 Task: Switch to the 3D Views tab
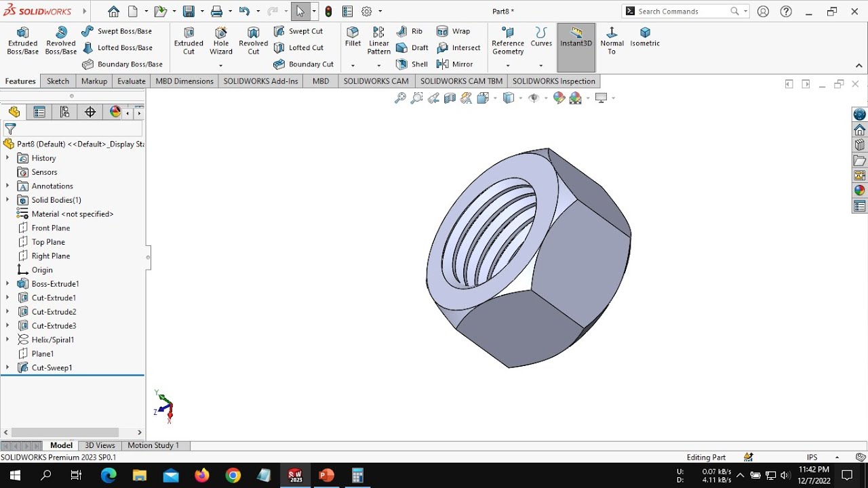click(100, 445)
